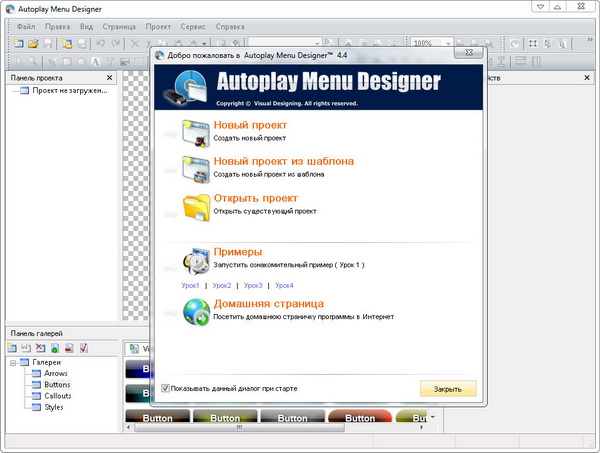This screenshot has width=600, height=453.
Task: Open the Справка menu
Action: [230, 26]
